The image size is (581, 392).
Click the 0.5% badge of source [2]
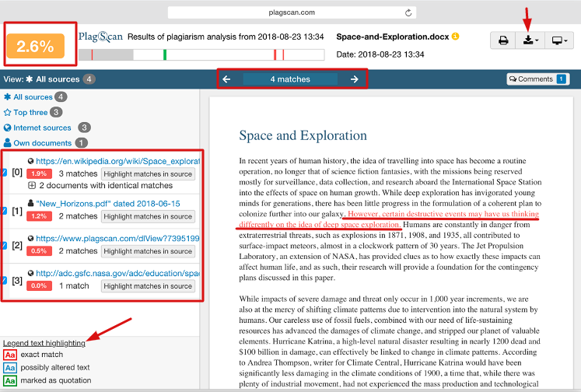point(39,251)
